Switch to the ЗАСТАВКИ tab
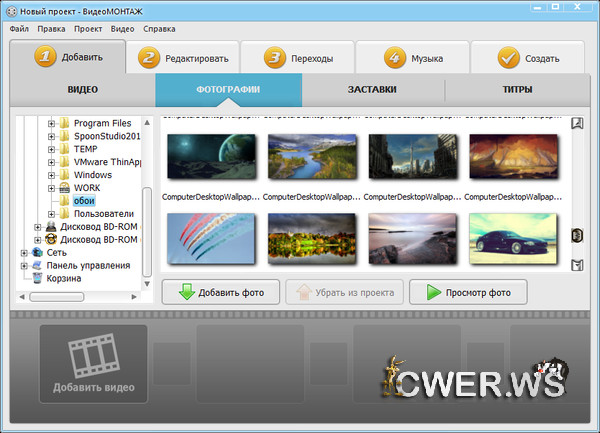This screenshot has width=600, height=433. [x=372, y=90]
